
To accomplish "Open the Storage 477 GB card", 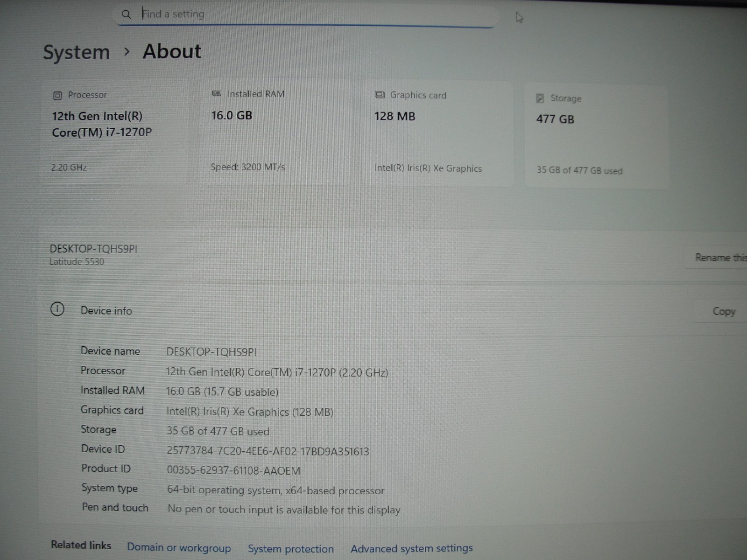I will pyautogui.click(x=597, y=137).
